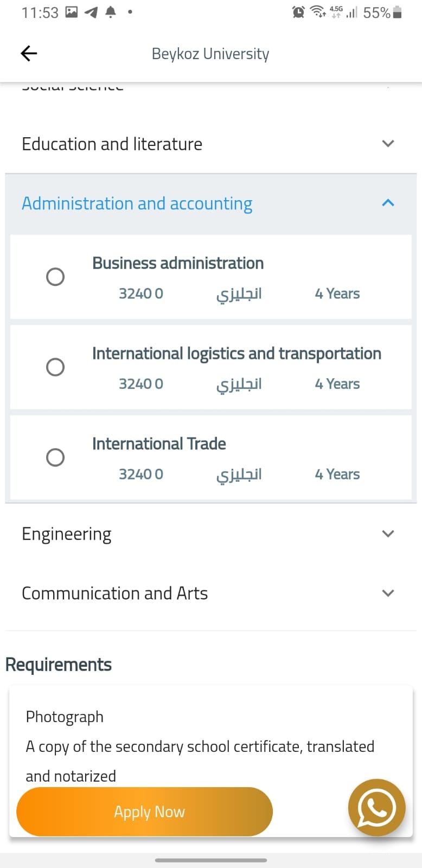Open the Engineering category label
The image size is (422, 868).
67,534
